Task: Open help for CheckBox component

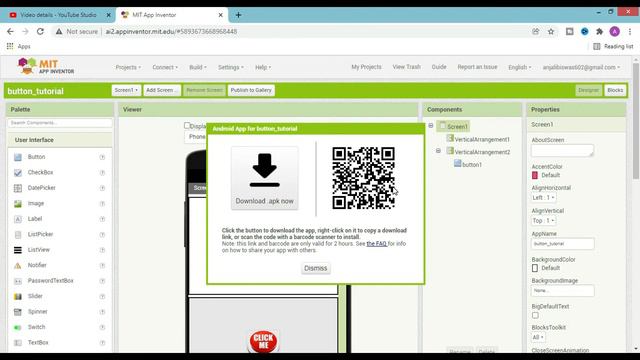Action: click(102, 173)
